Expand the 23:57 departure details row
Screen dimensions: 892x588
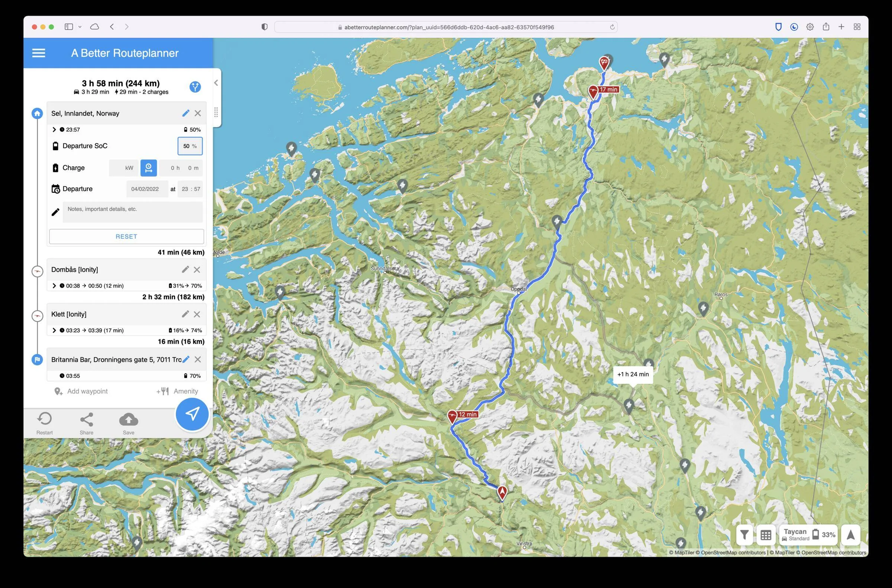[54, 130]
